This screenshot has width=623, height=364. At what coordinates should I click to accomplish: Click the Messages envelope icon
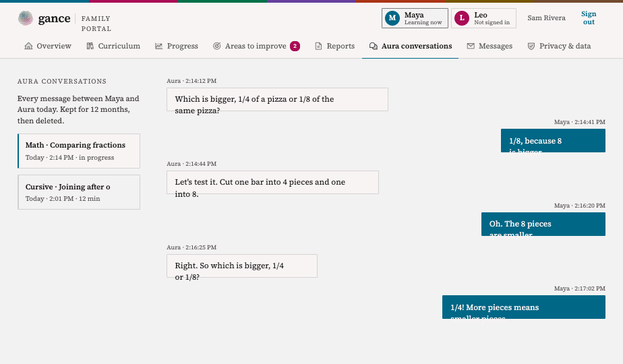click(471, 46)
